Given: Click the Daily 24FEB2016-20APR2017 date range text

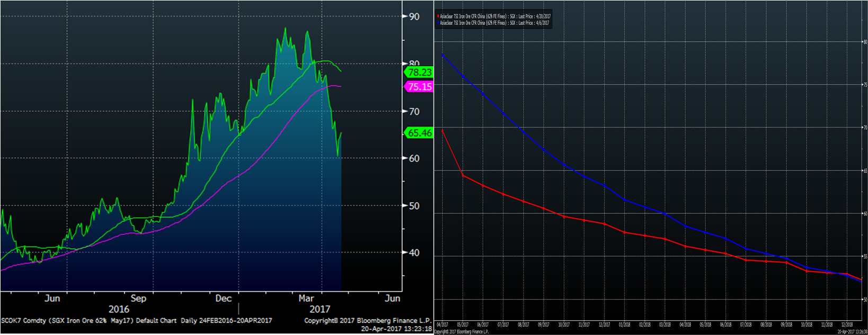Looking at the screenshot, I should [x=226, y=321].
